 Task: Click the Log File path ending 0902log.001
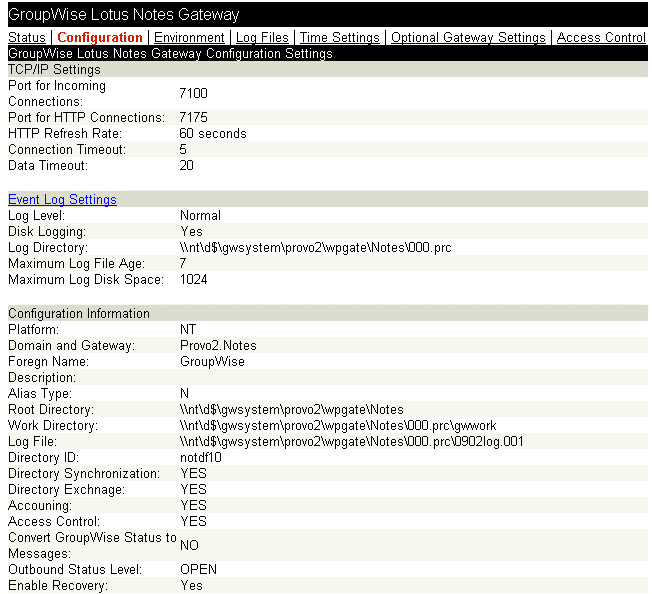(352, 441)
